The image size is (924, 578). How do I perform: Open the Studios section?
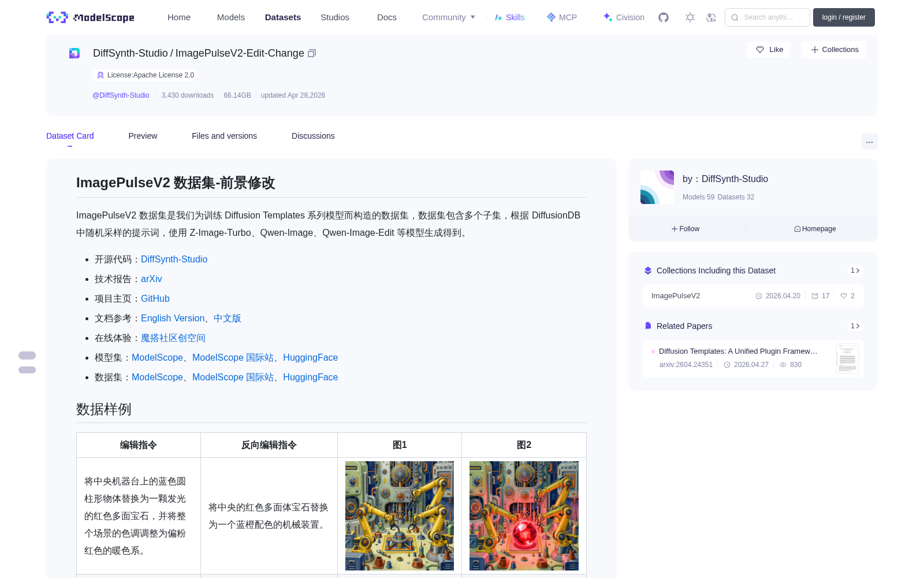[335, 17]
